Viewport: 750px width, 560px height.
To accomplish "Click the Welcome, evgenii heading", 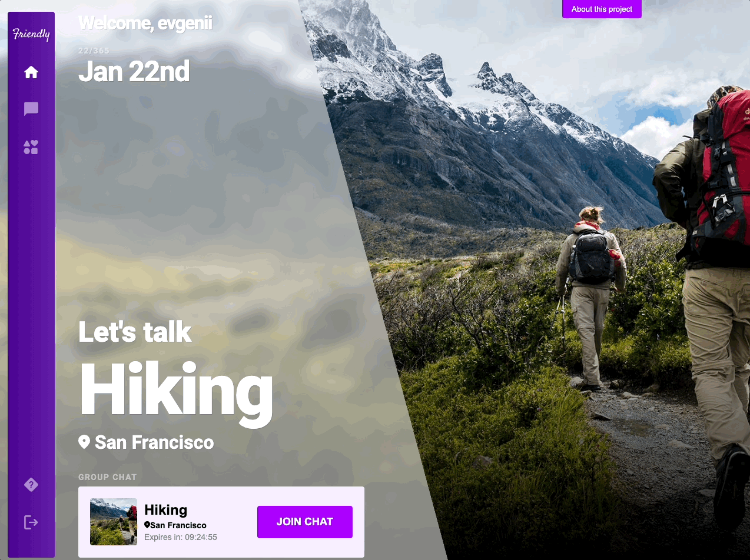I will (145, 23).
